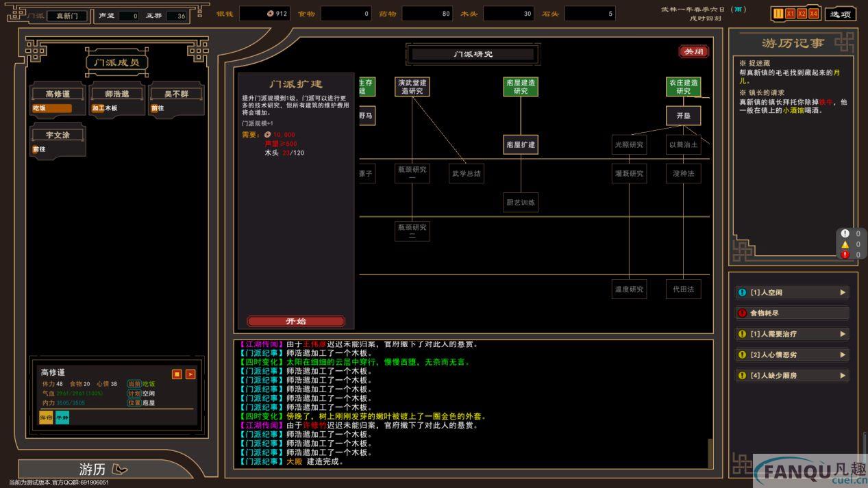Select research node 瓶颈研究二
The height and width of the screenshot is (488, 868).
coord(412,231)
